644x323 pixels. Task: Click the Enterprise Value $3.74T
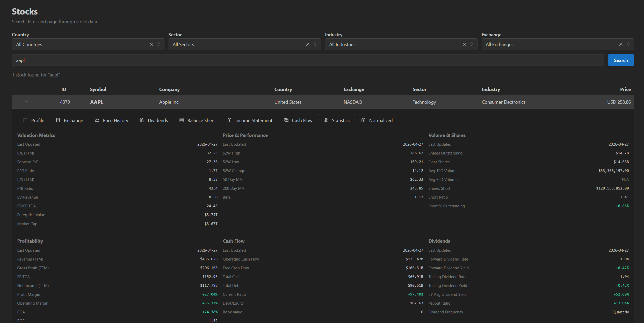coord(211,215)
